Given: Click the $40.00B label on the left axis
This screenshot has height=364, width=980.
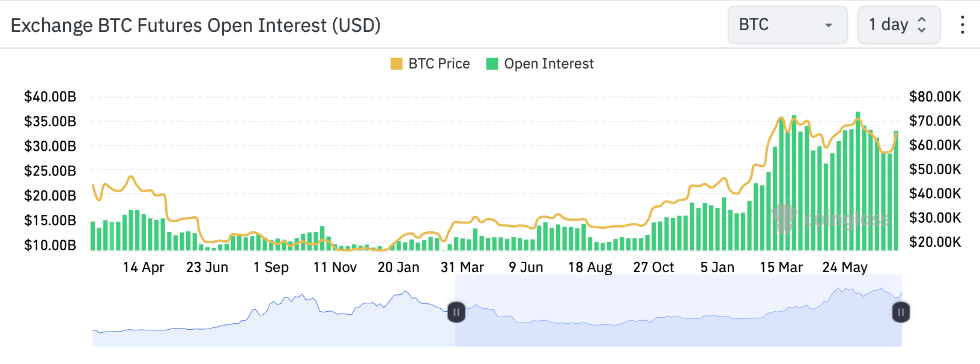Looking at the screenshot, I should (50, 97).
